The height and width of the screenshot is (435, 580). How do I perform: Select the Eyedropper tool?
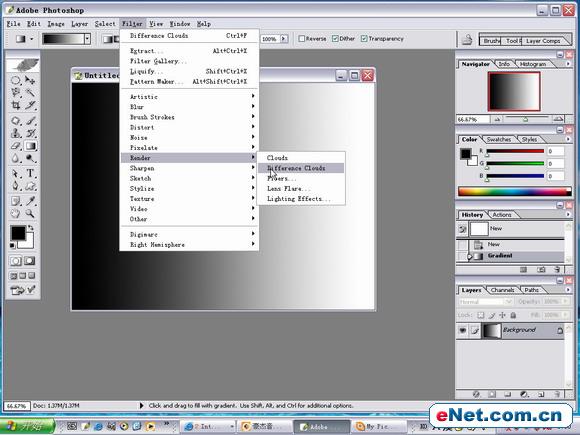coord(30,201)
